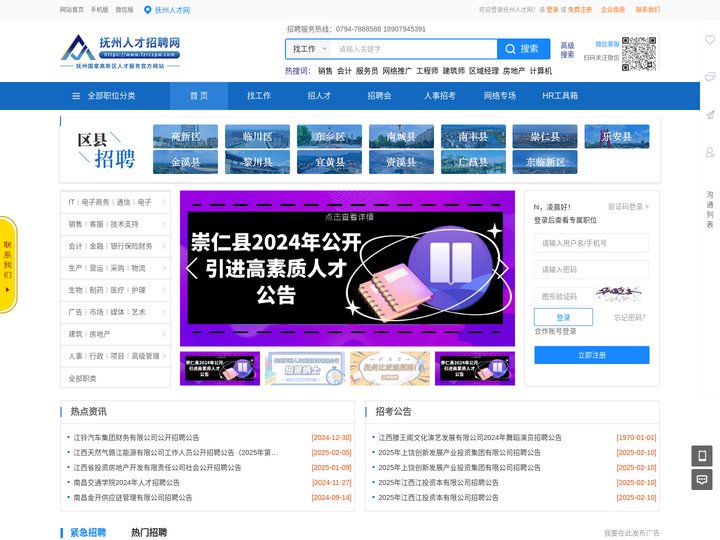The image size is (720, 540).
Task: Expand the 人事 行政 项目 高级管理 category
Action: (x=115, y=356)
